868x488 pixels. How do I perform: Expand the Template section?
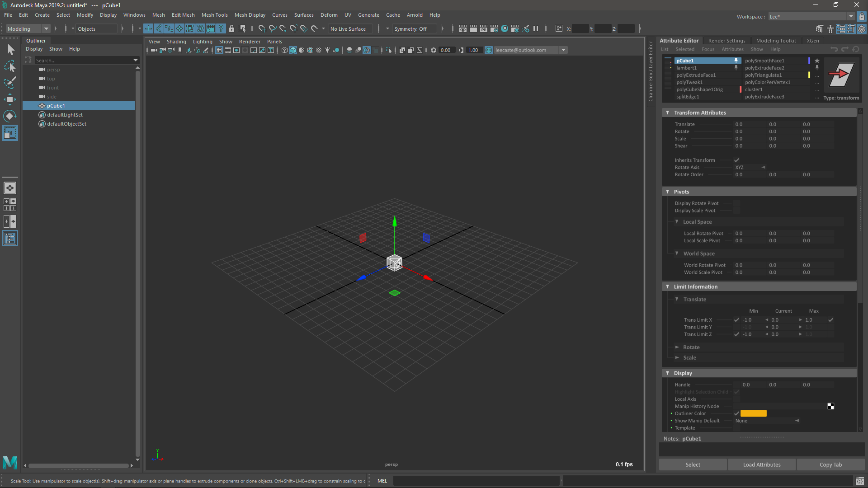click(x=684, y=428)
